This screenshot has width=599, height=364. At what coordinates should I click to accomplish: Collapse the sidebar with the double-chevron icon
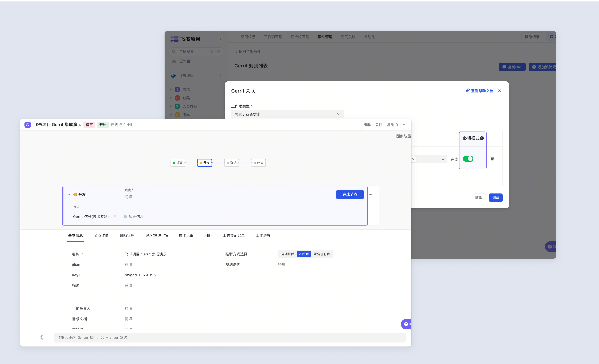[x=220, y=39]
